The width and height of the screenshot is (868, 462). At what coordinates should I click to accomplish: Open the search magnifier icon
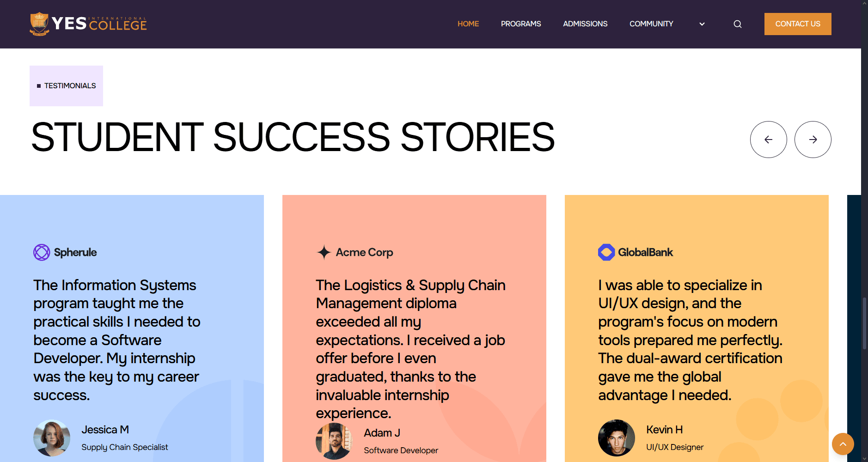738,24
